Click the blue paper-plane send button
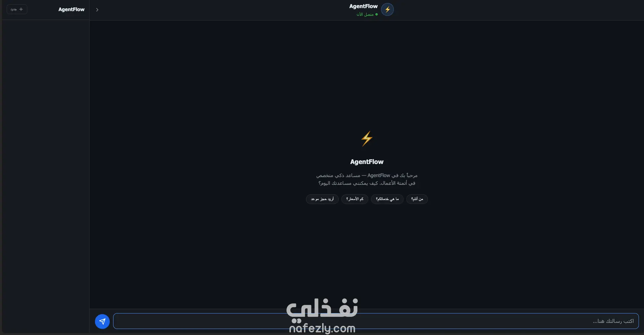Viewport: 644px width, 335px height. (102, 321)
